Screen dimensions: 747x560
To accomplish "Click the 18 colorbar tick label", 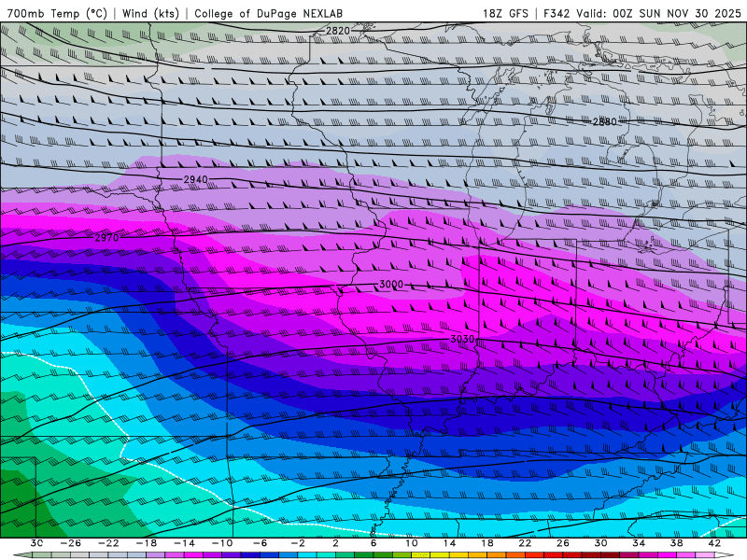I will (x=487, y=543).
